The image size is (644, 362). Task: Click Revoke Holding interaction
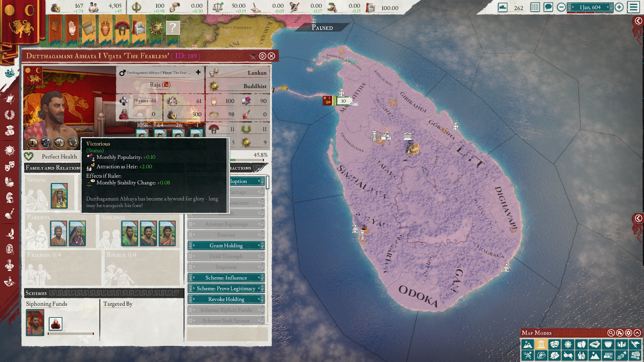[x=226, y=299]
